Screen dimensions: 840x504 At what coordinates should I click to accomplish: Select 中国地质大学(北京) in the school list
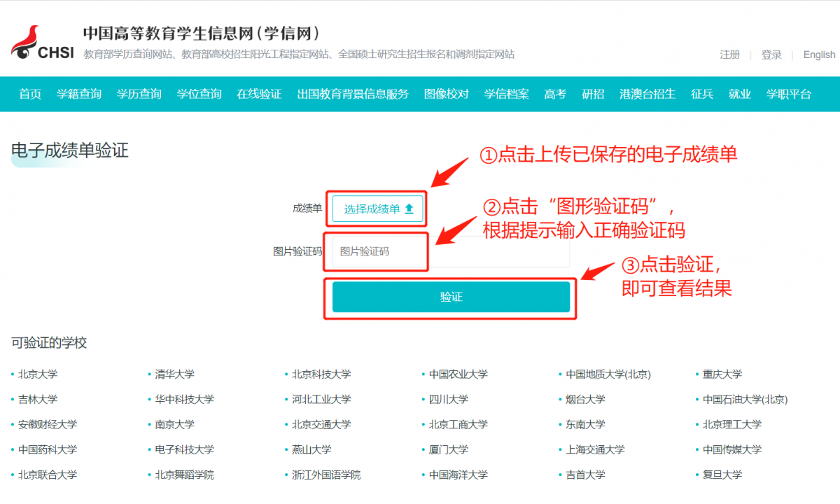[608, 374]
